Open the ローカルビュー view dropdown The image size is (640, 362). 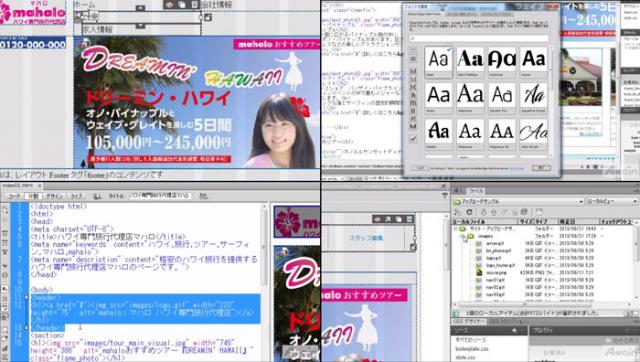pyautogui.click(x=612, y=201)
